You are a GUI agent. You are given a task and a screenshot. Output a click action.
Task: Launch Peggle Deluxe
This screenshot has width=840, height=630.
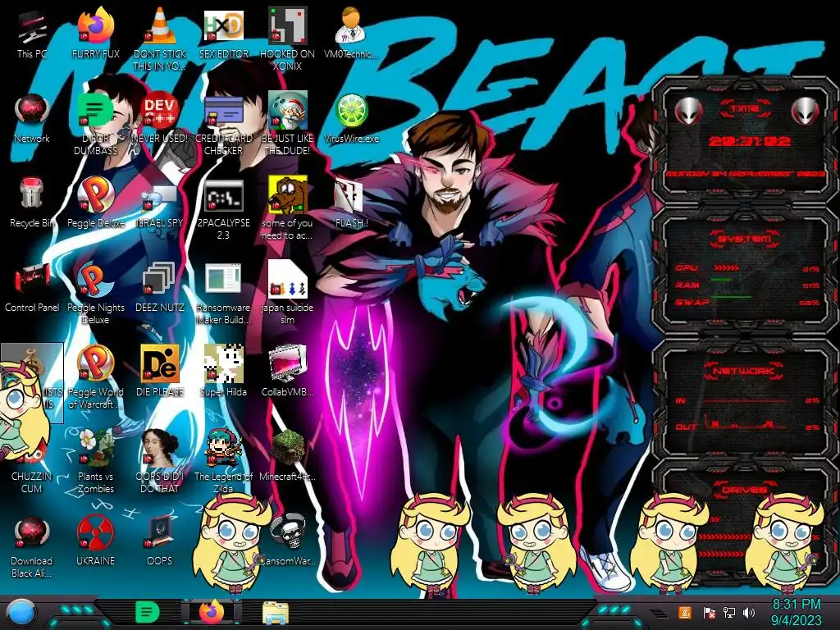pos(96,203)
